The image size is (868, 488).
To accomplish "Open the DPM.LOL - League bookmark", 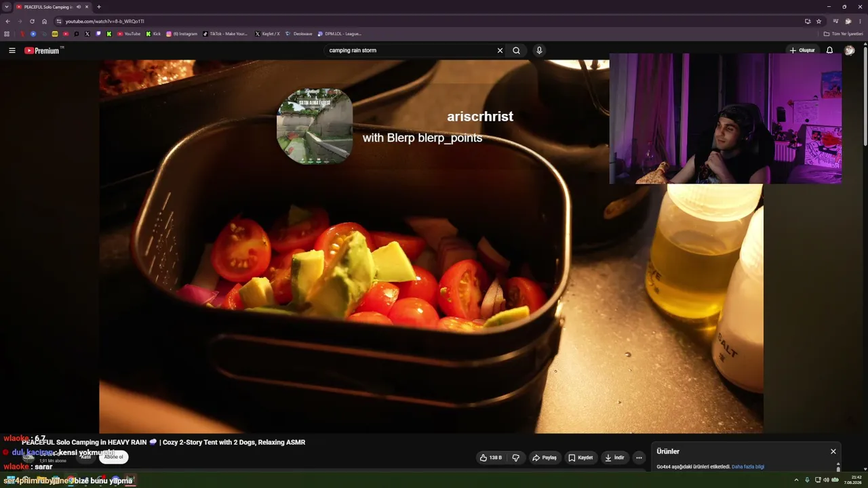I will [340, 34].
